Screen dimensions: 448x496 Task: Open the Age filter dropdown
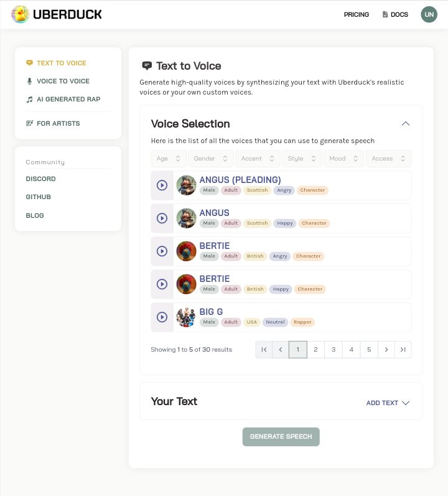point(169,159)
